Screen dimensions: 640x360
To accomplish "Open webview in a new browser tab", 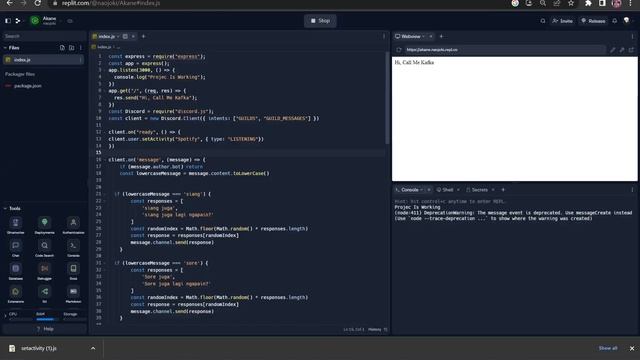I will [631, 50].
